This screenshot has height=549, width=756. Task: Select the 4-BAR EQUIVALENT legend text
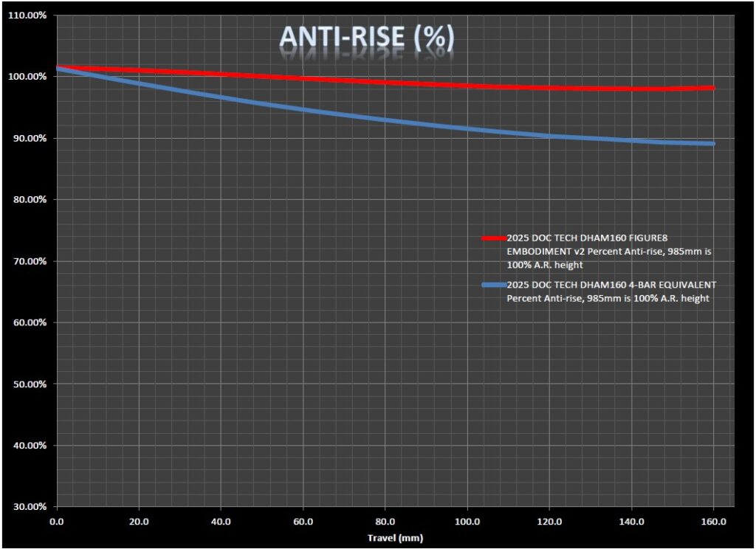611,291
